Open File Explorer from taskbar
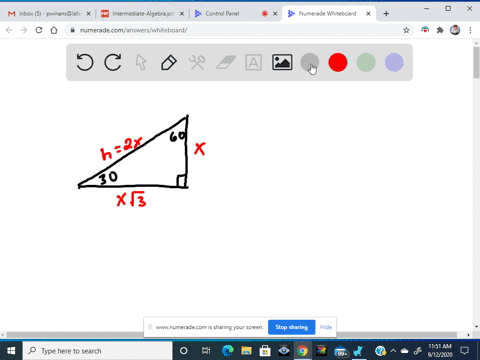The width and height of the screenshot is (480, 360). (246, 351)
